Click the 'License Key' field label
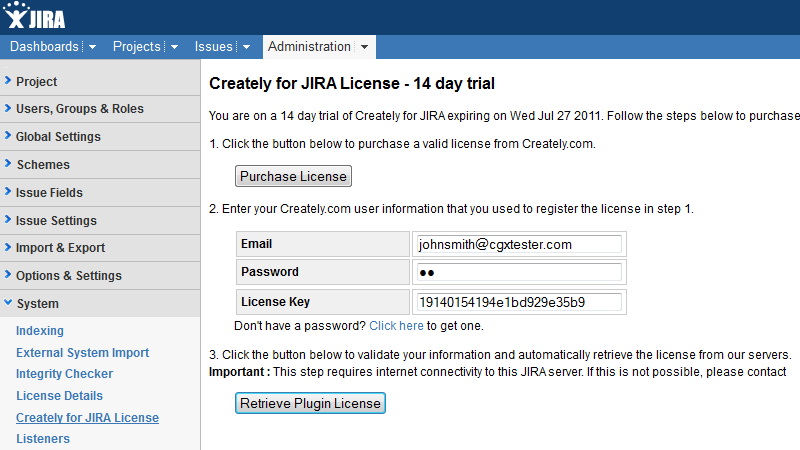 click(x=276, y=302)
